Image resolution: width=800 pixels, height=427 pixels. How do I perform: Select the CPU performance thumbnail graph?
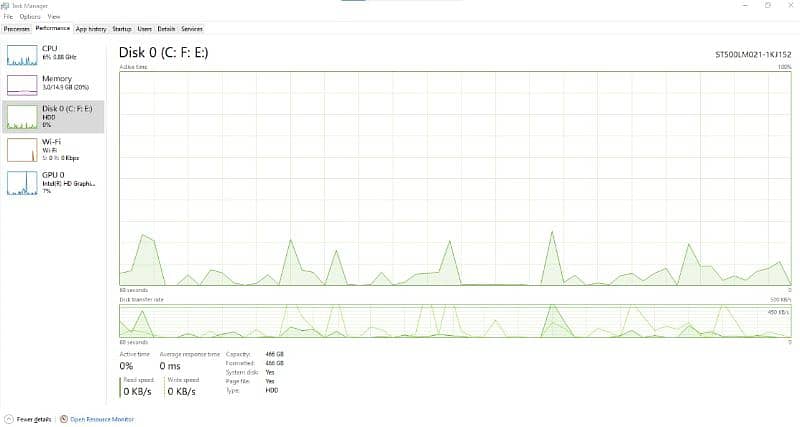click(x=22, y=55)
